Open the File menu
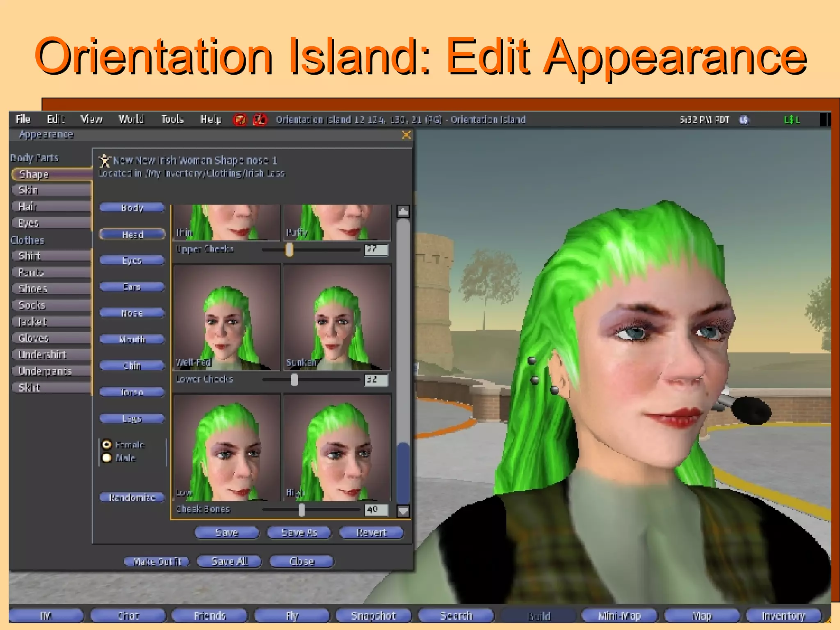Image resolution: width=840 pixels, height=630 pixels. pyautogui.click(x=23, y=119)
